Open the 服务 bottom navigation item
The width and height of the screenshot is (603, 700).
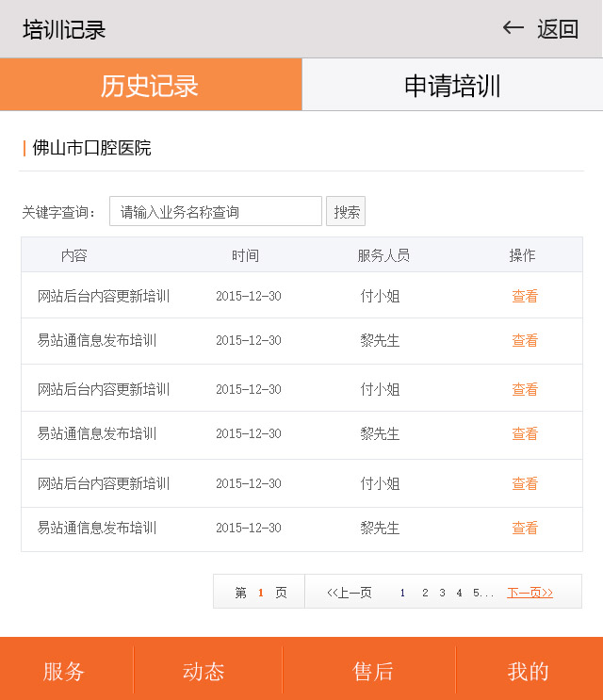pos(64,671)
